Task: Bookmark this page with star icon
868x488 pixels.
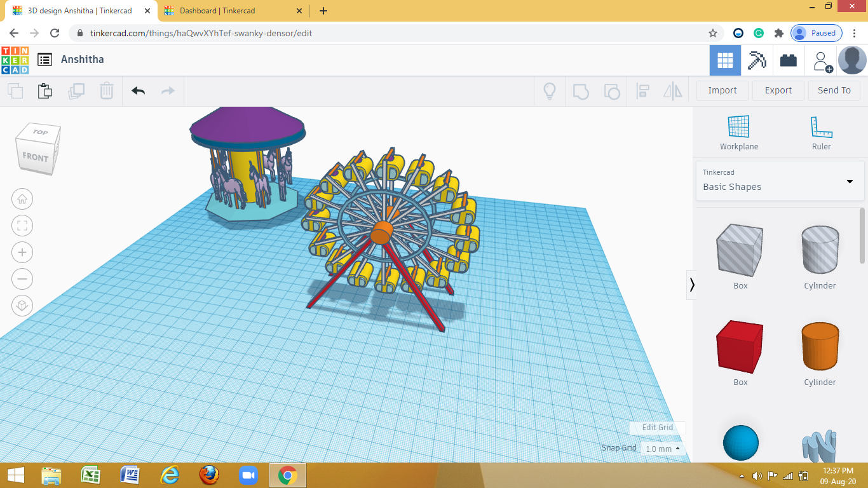Action: tap(713, 33)
